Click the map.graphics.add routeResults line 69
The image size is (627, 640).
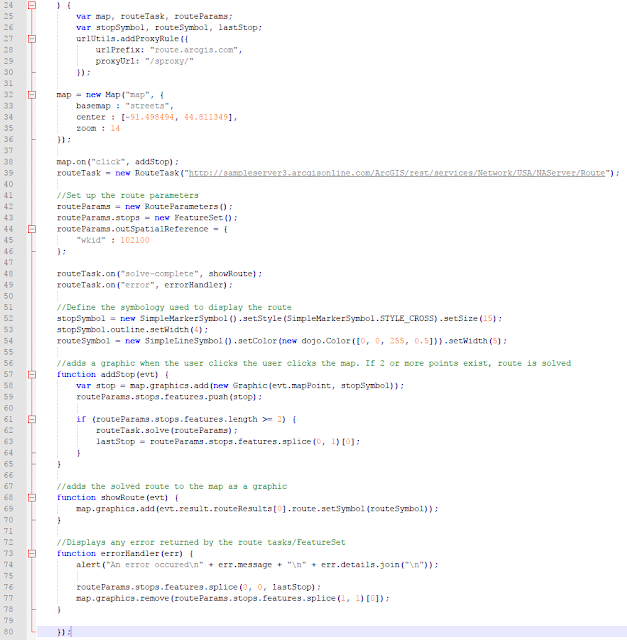click(x=257, y=509)
